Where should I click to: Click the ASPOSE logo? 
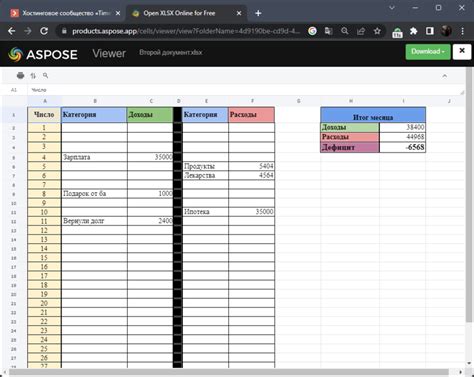click(x=43, y=54)
